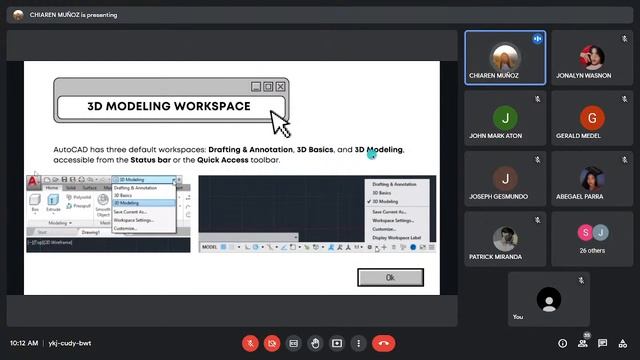This screenshot has height=360, width=640.
Task: Select the Polysolid tool in AutoCAD ribbon
Action: [x=79, y=197]
